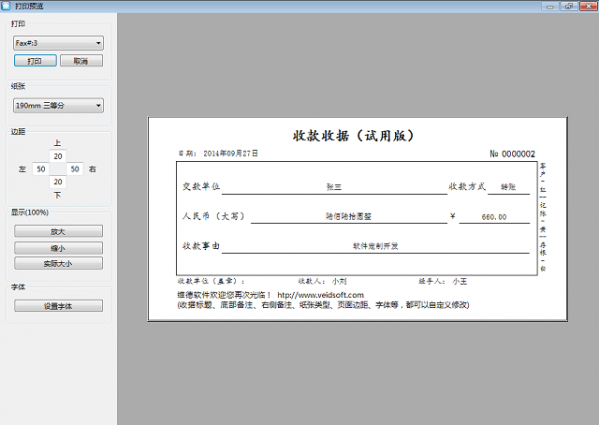Click the receipt title 收款收据
Viewport: 599px width, 425px height.
[x=321, y=136]
